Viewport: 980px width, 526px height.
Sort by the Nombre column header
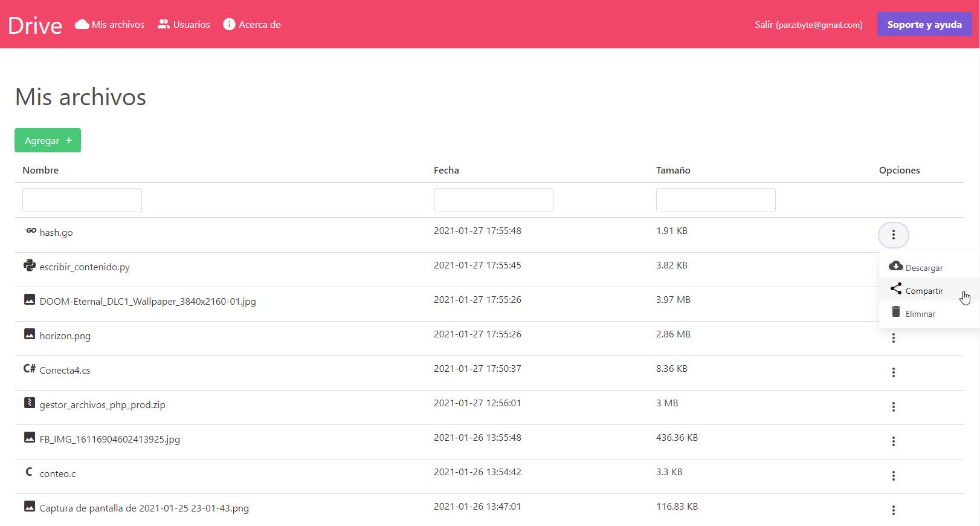pos(40,170)
